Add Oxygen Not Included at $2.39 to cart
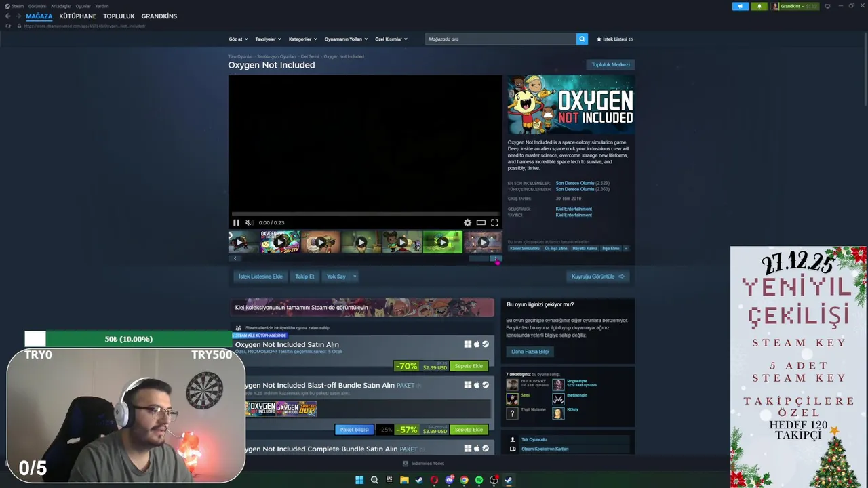Screen dimensions: 868x488 coord(469,366)
